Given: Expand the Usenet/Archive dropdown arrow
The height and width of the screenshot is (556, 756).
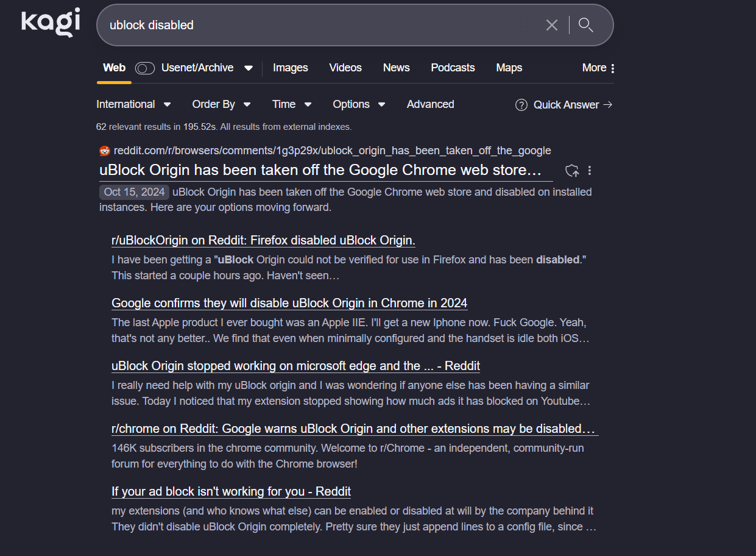Looking at the screenshot, I should pyautogui.click(x=249, y=68).
